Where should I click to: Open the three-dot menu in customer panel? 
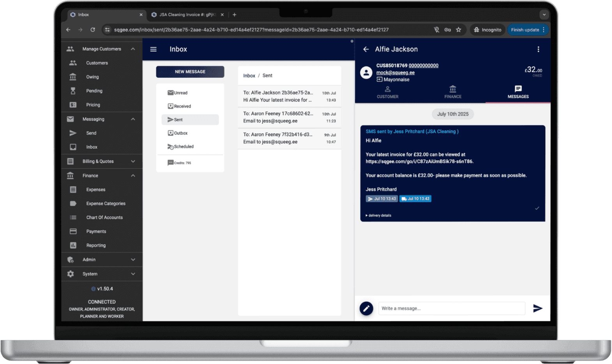[x=538, y=49]
